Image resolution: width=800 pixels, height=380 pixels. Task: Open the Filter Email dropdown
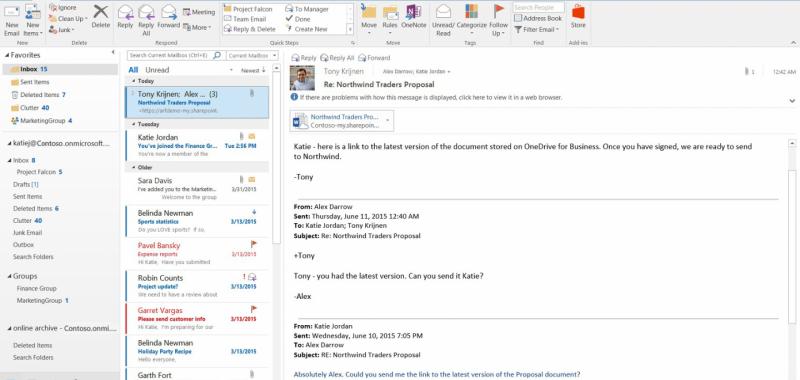click(x=537, y=30)
